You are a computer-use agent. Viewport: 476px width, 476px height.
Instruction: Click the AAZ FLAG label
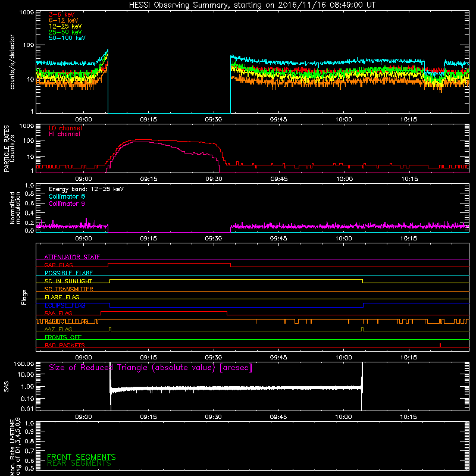pos(58,329)
